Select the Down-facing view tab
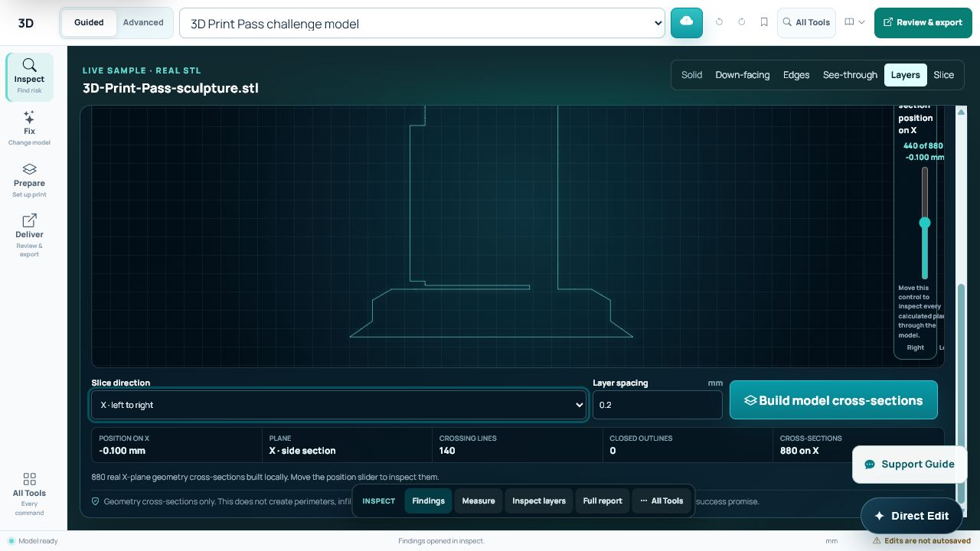The image size is (980, 551). click(743, 75)
